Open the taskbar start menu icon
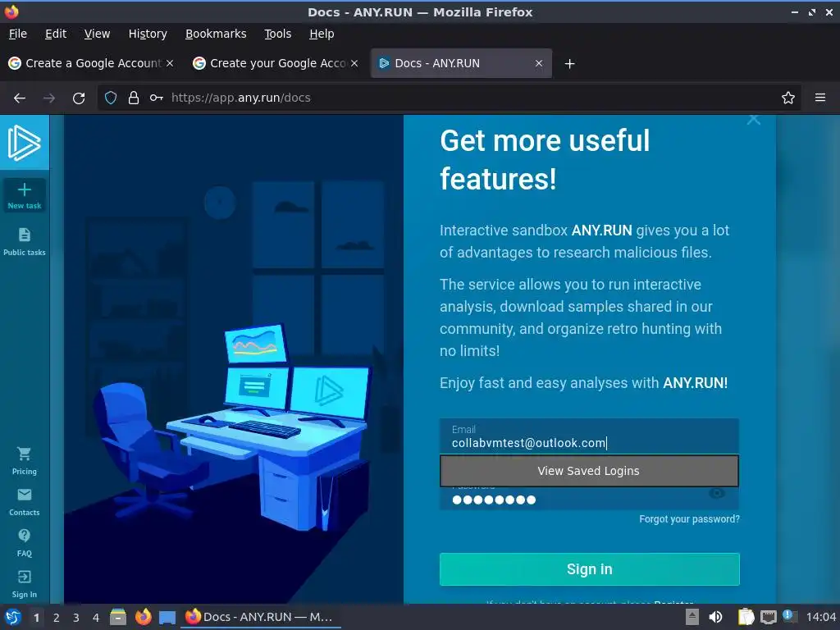The image size is (840, 630). tap(13, 617)
